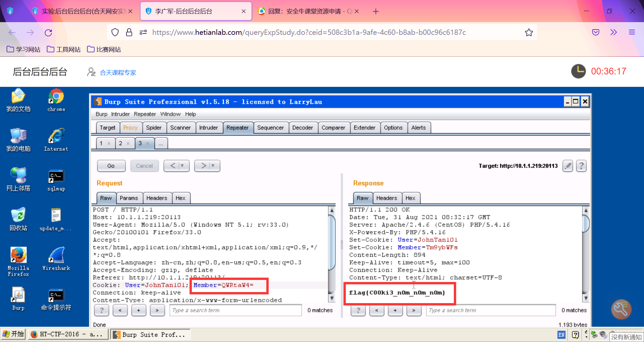
Task: Click the request search help button
Action: tap(102, 310)
